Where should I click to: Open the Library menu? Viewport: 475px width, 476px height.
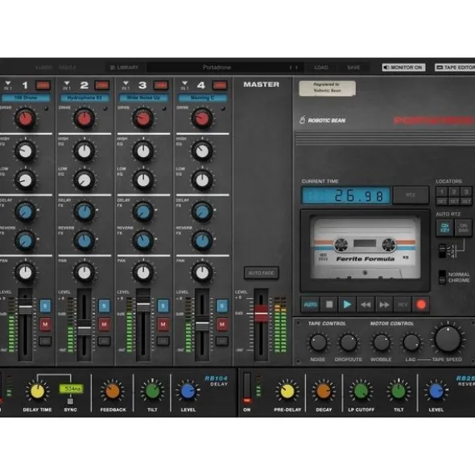(124, 68)
